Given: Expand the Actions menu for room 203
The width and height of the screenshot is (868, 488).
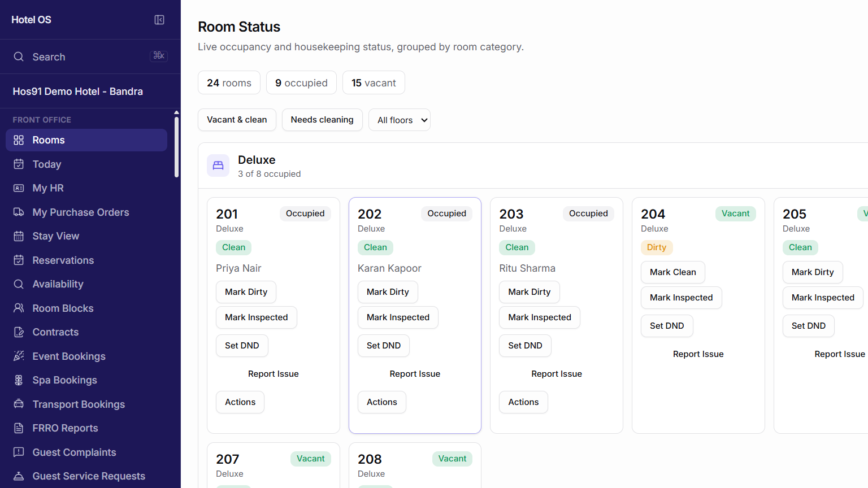Looking at the screenshot, I should [523, 402].
